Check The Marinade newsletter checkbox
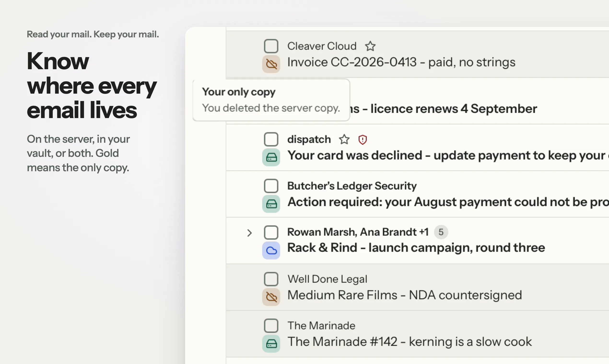This screenshot has width=609, height=364. [271, 325]
